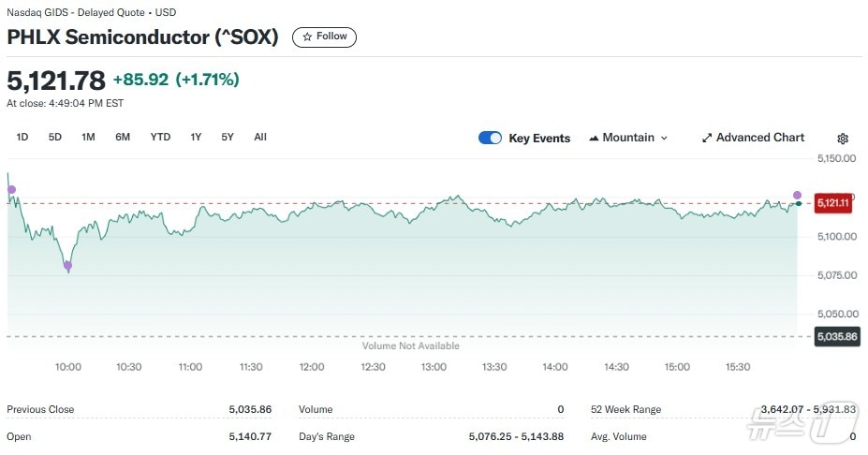Image resolution: width=868 pixels, height=455 pixels.
Task: Click the Follow star button
Action: click(x=324, y=37)
